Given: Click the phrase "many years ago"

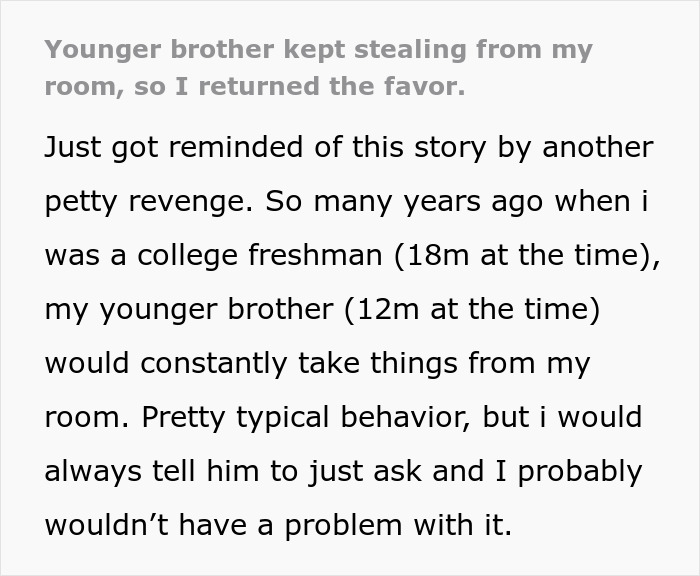Looking at the screenshot, I should [x=429, y=202].
